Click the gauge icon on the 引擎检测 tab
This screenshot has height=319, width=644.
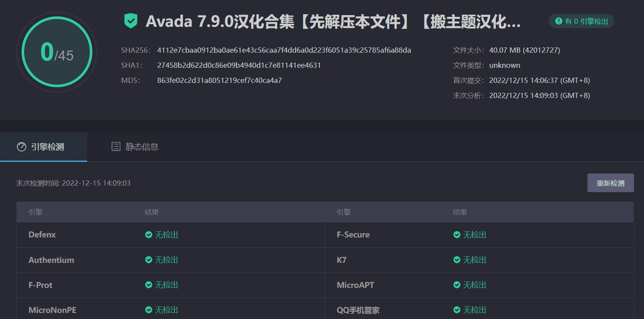point(22,147)
